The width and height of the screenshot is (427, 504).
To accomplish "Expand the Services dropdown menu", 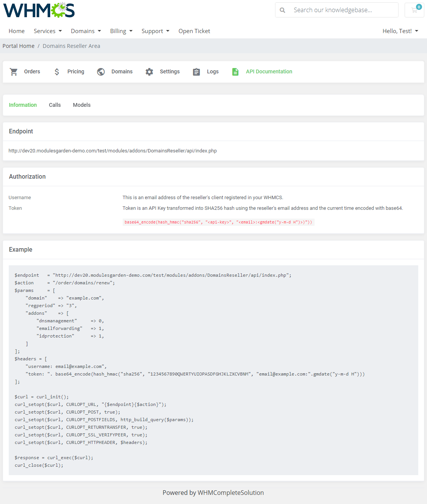I will 48,31.
